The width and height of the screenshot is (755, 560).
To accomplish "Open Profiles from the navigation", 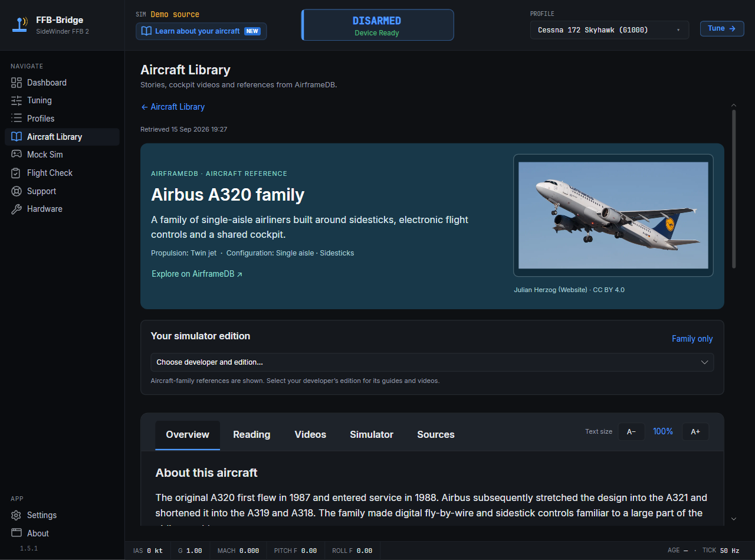I will coord(62,119).
